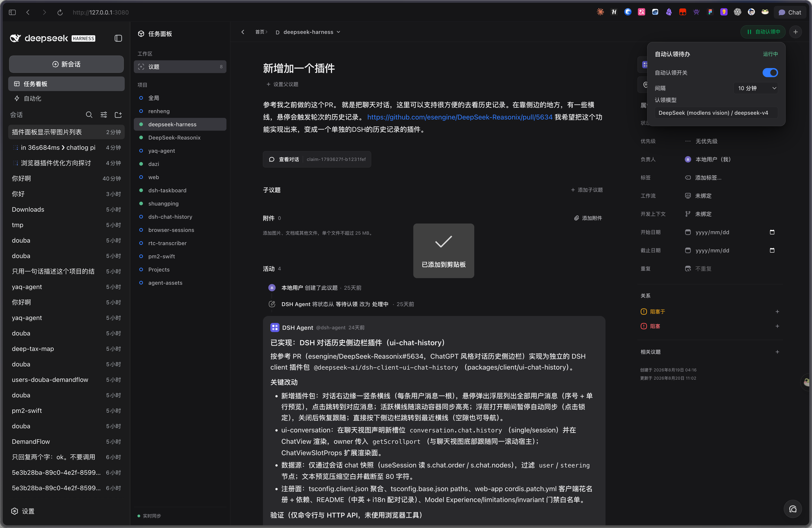Open the 优先级 无优先级 selector
812x528 pixels.
(701, 141)
